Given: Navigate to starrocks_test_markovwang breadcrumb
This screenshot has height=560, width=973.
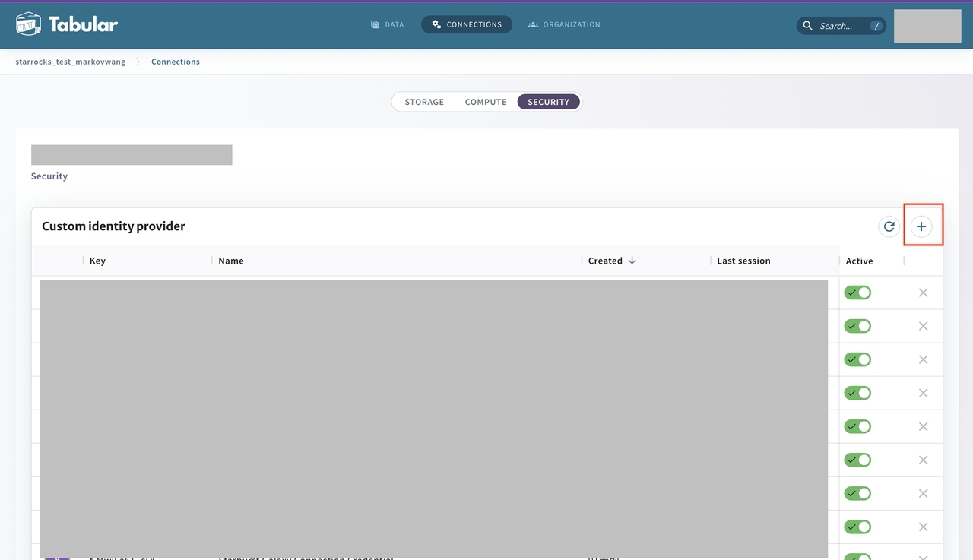Looking at the screenshot, I should (x=70, y=62).
